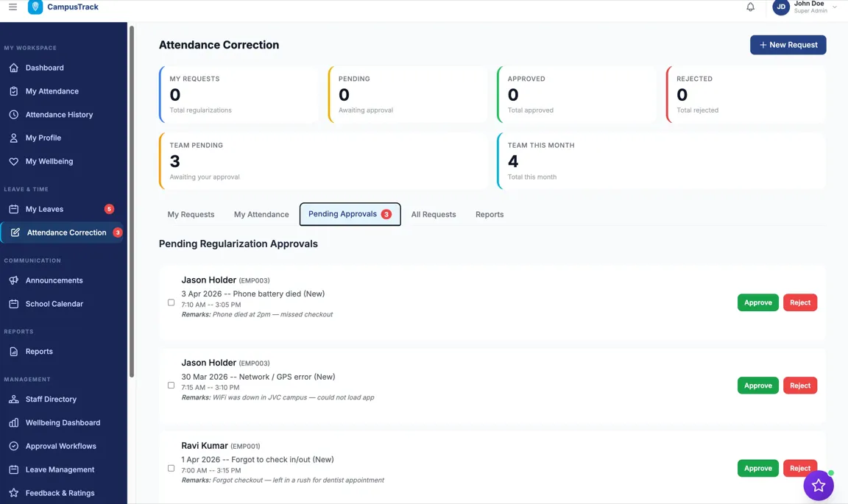This screenshot has height=504, width=848.
Task: Check Jason Holder's phone battery request checkbox
Action: (171, 302)
